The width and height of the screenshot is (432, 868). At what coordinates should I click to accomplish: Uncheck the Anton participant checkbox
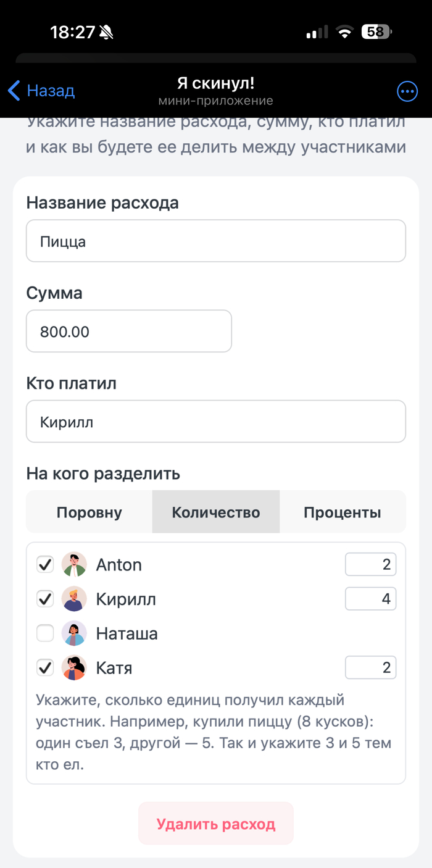click(45, 564)
